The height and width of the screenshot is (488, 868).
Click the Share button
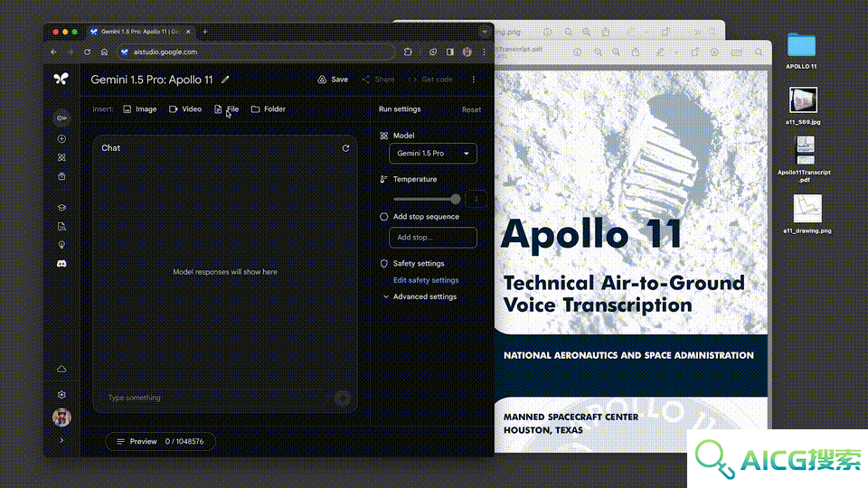[378, 80]
